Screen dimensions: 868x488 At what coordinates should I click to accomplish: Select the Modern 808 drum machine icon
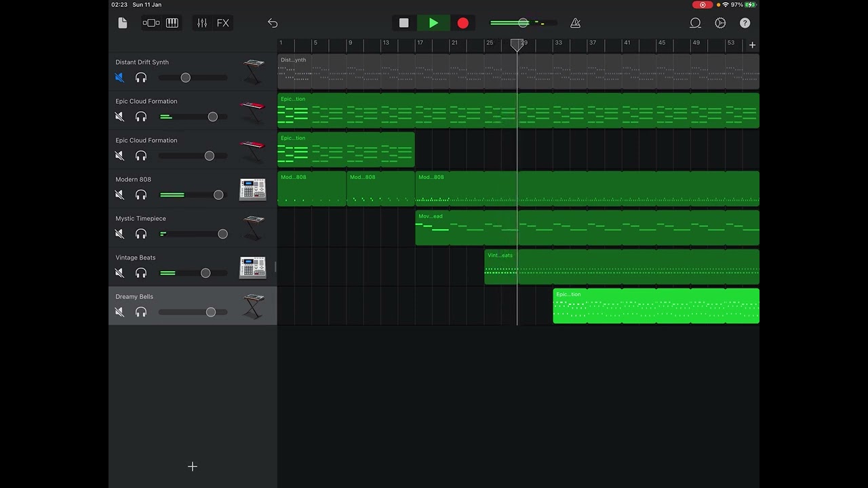(252, 190)
